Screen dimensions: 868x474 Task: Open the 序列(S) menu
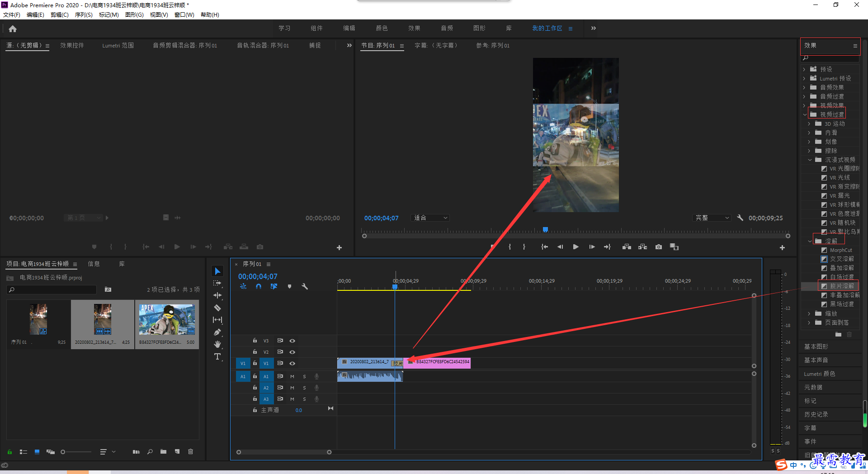pyautogui.click(x=84, y=14)
